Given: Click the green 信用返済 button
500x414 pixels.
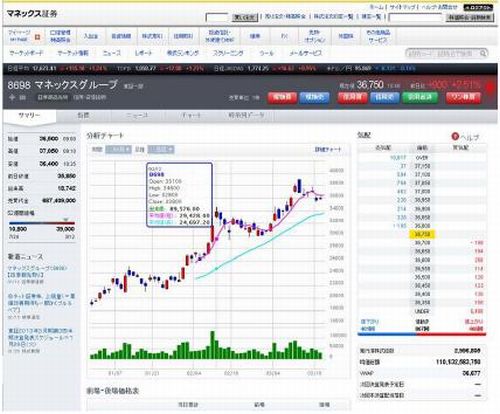Looking at the screenshot, I should 420,97.
